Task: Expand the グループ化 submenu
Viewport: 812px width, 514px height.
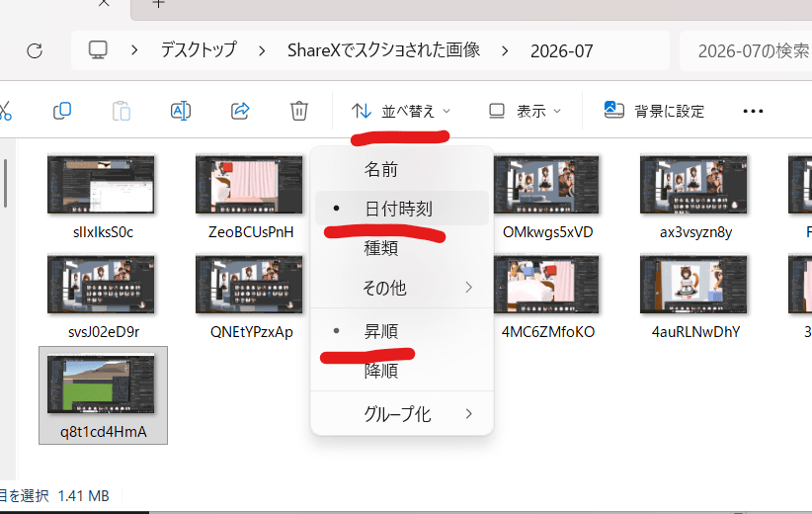Action: pyautogui.click(x=402, y=414)
